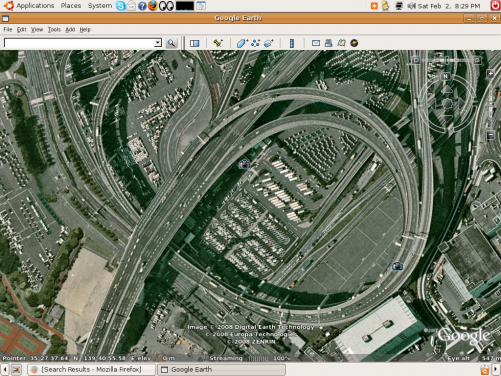
Task: Open the View menu
Action: (x=37, y=30)
